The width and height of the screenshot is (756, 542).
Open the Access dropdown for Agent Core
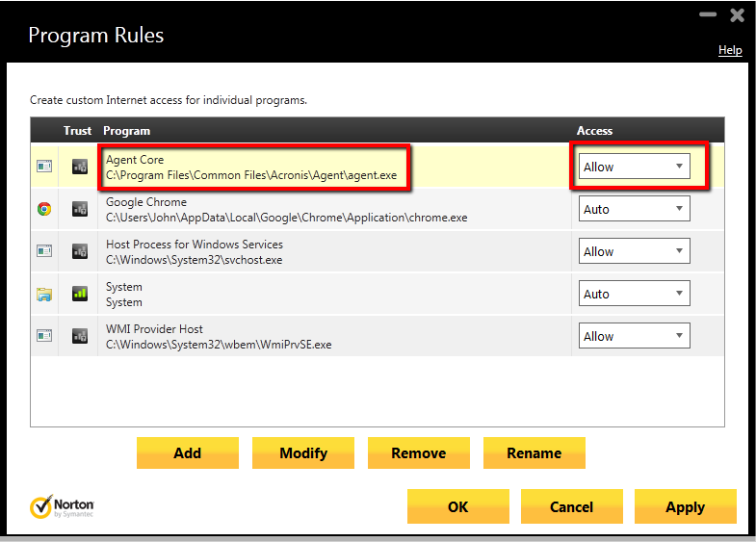(634, 167)
